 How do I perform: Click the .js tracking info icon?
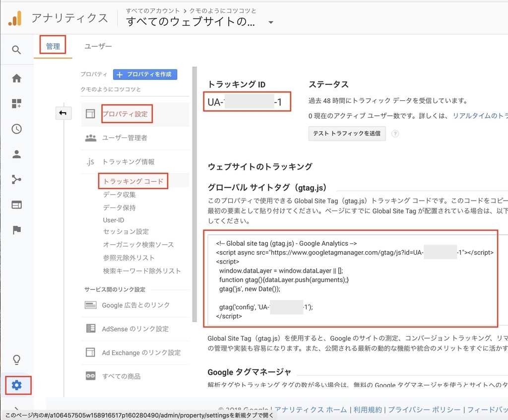tap(90, 161)
